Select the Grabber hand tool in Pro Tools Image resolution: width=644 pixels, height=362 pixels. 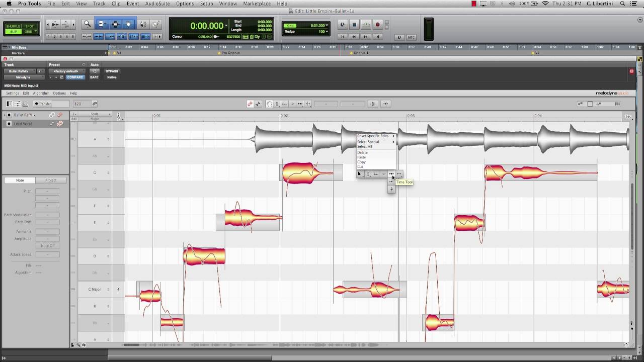coord(128,24)
